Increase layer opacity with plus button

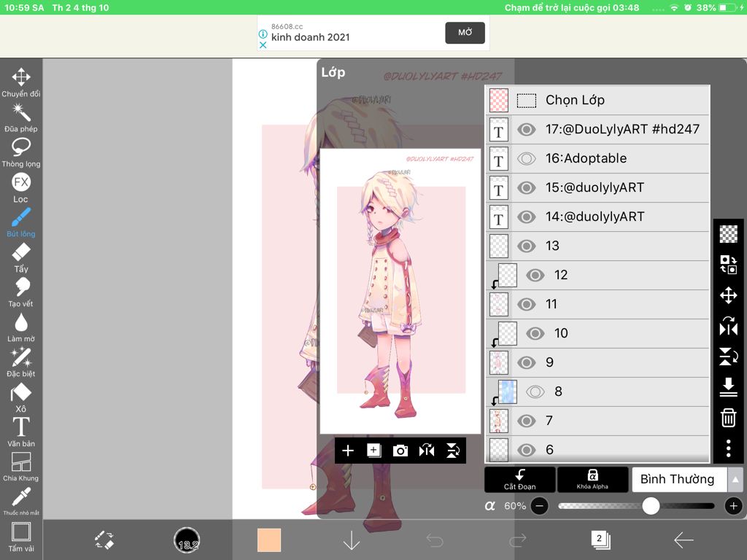[734, 506]
